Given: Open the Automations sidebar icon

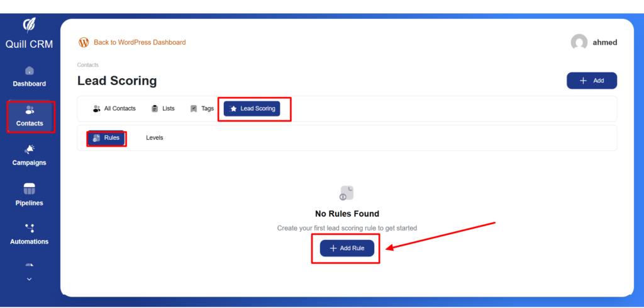Looking at the screenshot, I should coord(30,228).
